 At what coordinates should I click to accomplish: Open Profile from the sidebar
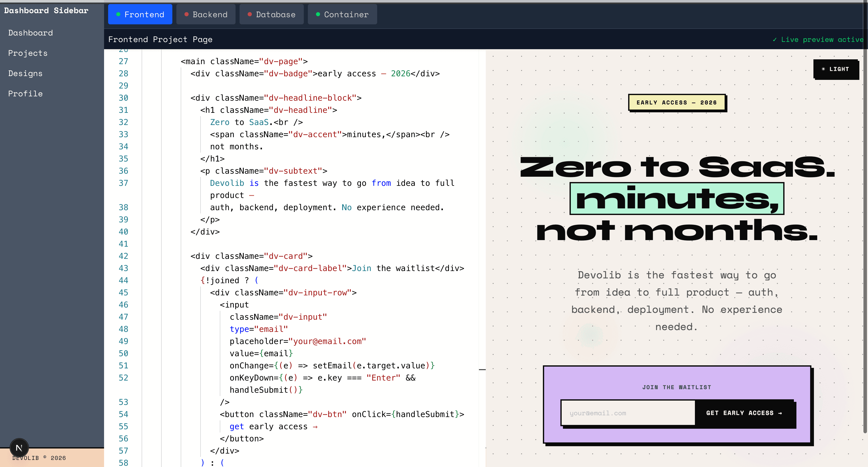point(25,94)
